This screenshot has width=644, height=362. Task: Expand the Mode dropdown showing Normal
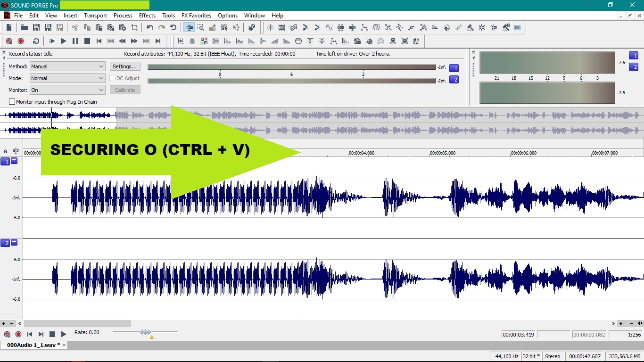(67, 78)
